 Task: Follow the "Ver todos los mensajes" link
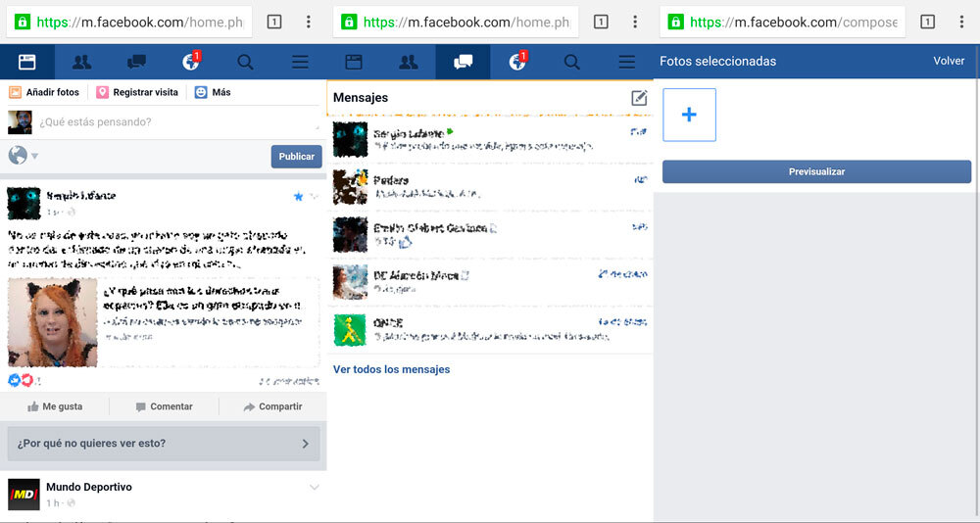[391, 369]
